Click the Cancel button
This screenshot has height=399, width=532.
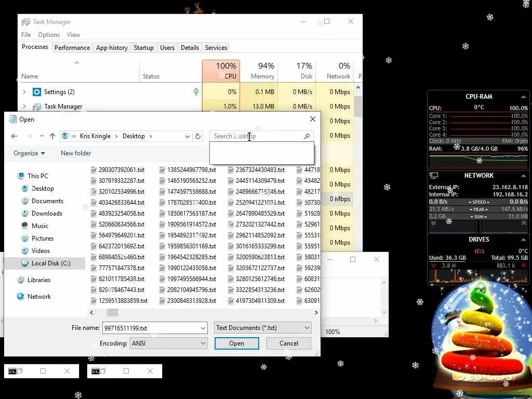289,343
